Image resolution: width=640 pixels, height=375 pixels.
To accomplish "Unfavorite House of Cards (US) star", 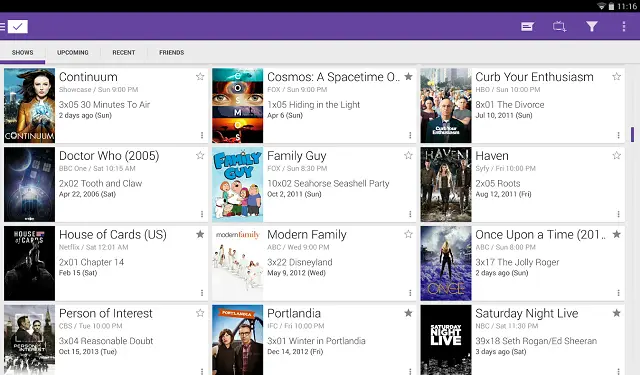I will 200,234.
